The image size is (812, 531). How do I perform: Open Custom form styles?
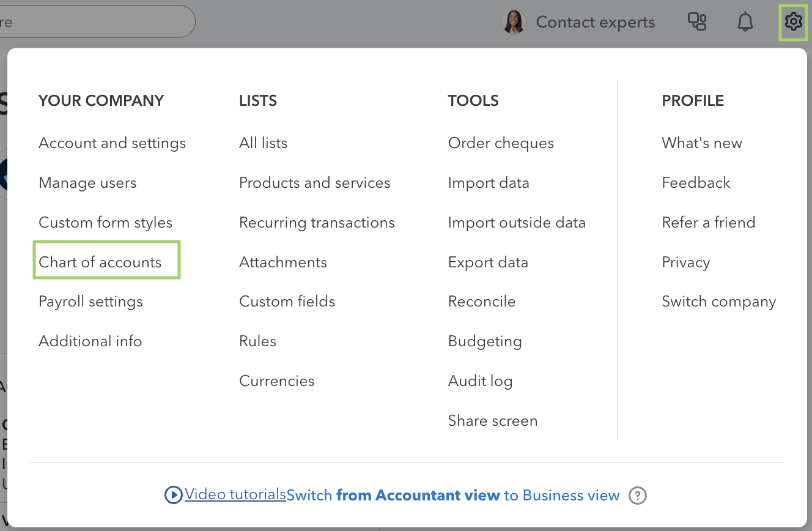(105, 223)
